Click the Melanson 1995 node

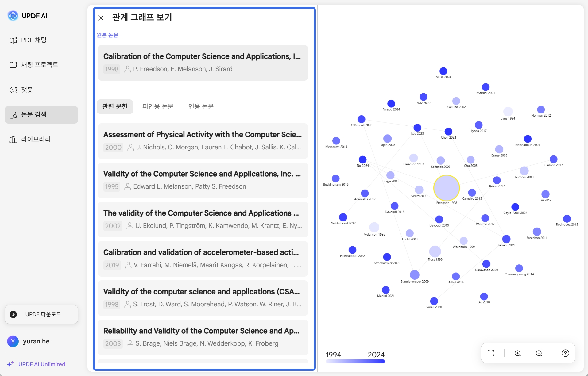pos(374,227)
